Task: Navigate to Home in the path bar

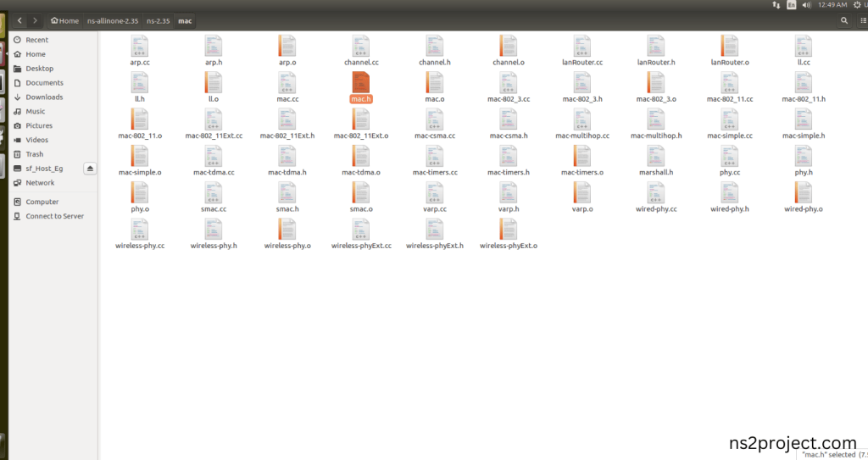Action: [x=64, y=20]
